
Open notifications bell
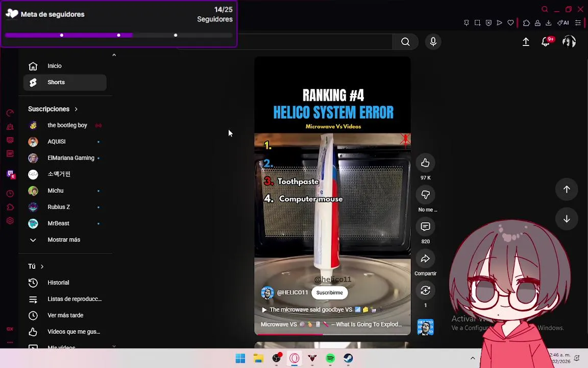(x=546, y=42)
